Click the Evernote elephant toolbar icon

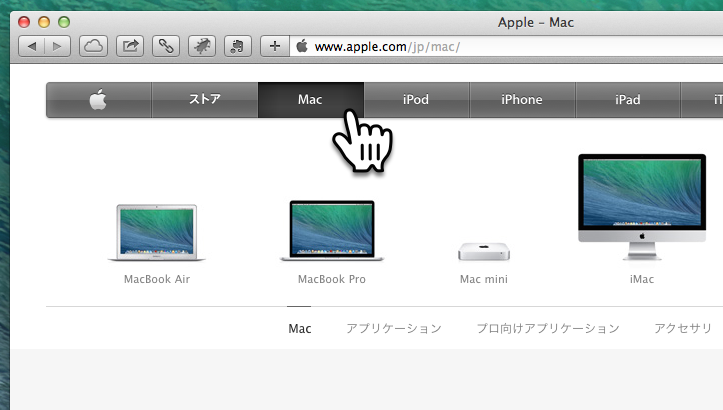tap(238, 46)
